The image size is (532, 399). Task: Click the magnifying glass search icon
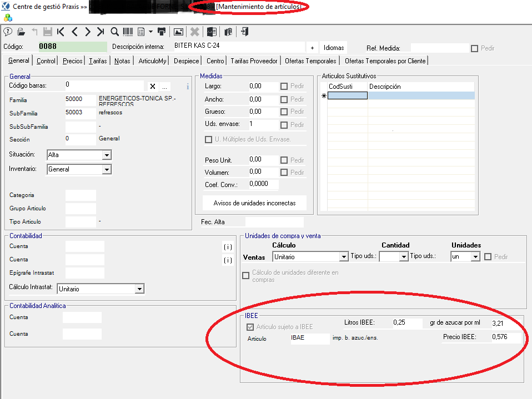pyautogui.click(x=115, y=32)
